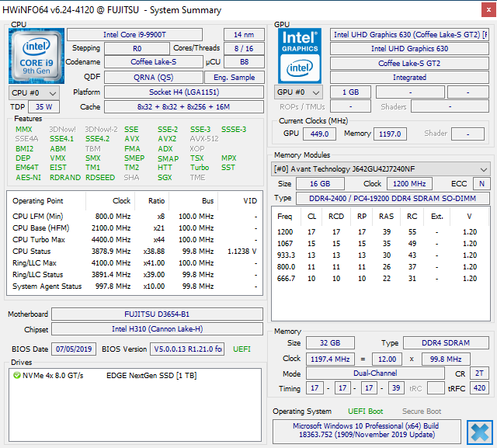497x448 pixels.
Task: Click the Coffee Lake-S codename field
Action: tap(154, 62)
